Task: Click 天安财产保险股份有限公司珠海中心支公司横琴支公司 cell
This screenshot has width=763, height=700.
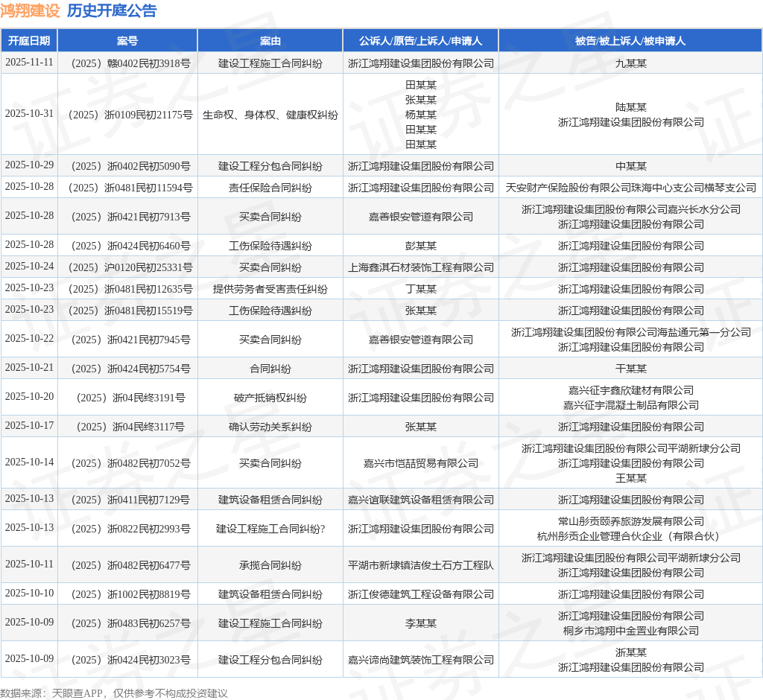Action: pyautogui.click(x=630, y=188)
